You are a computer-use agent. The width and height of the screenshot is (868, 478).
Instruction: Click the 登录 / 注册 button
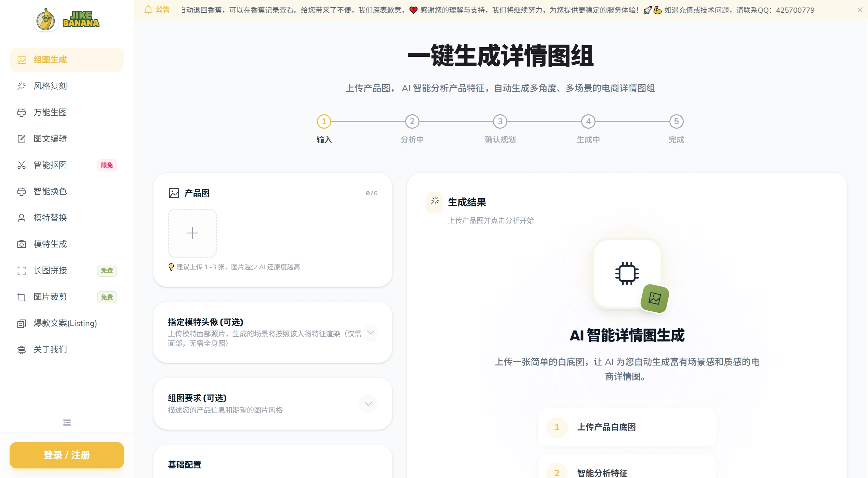[67, 455]
